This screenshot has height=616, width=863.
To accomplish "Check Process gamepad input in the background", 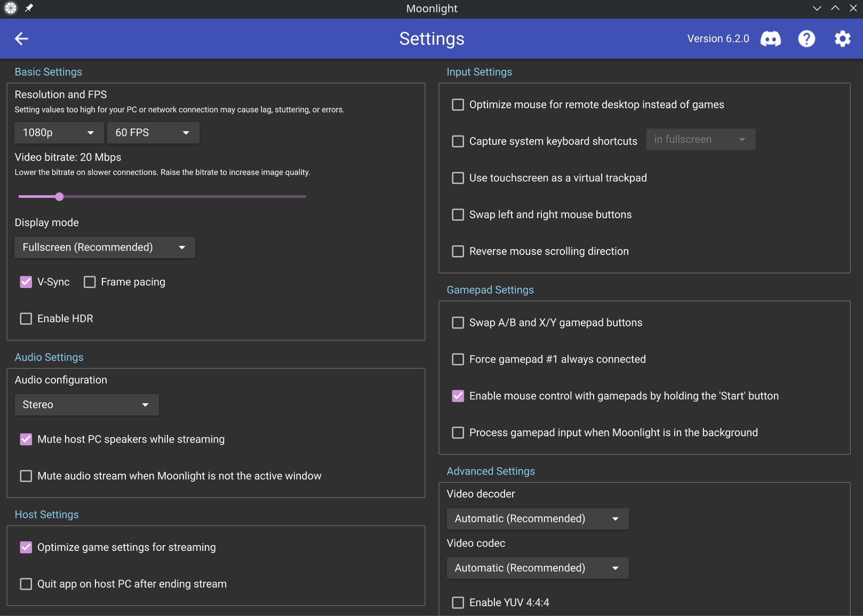I will pos(458,433).
